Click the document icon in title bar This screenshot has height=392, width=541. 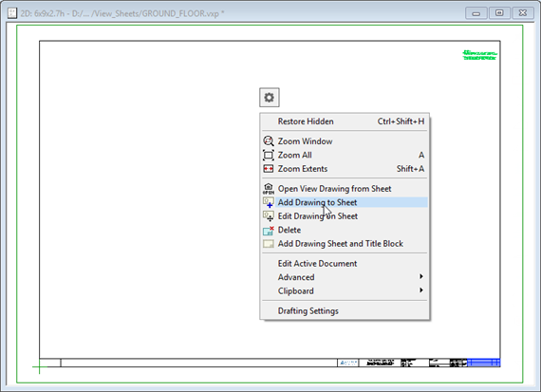(x=12, y=13)
